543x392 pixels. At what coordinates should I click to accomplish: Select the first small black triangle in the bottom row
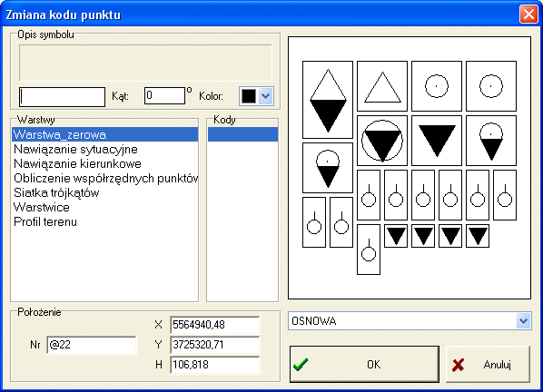point(396,236)
